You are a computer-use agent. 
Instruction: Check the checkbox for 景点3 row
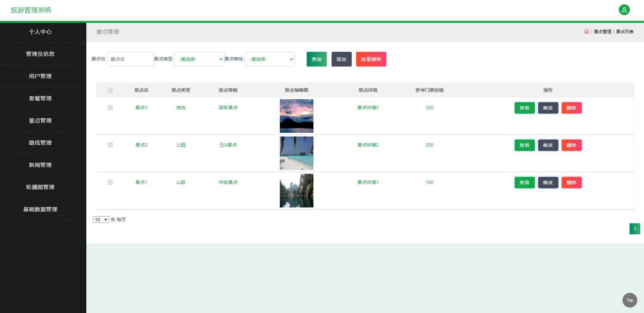(x=110, y=108)
